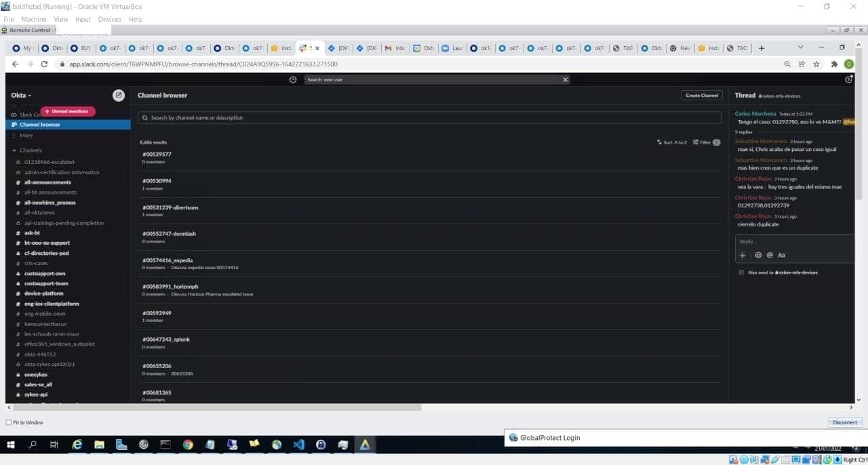Toggle the Aa text formatting icon

pyautogui.click(x=781, y=256)
